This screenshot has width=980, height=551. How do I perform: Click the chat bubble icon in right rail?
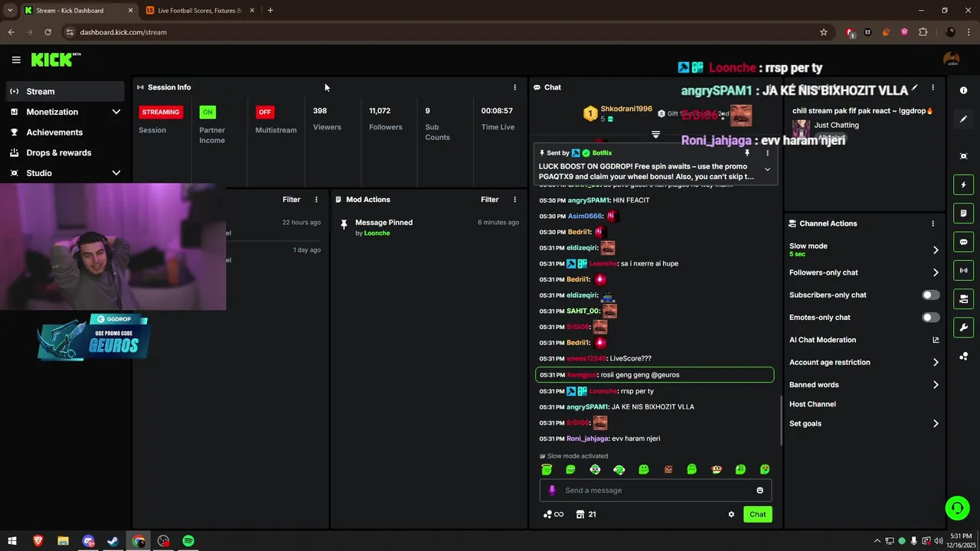coord(963,242)
